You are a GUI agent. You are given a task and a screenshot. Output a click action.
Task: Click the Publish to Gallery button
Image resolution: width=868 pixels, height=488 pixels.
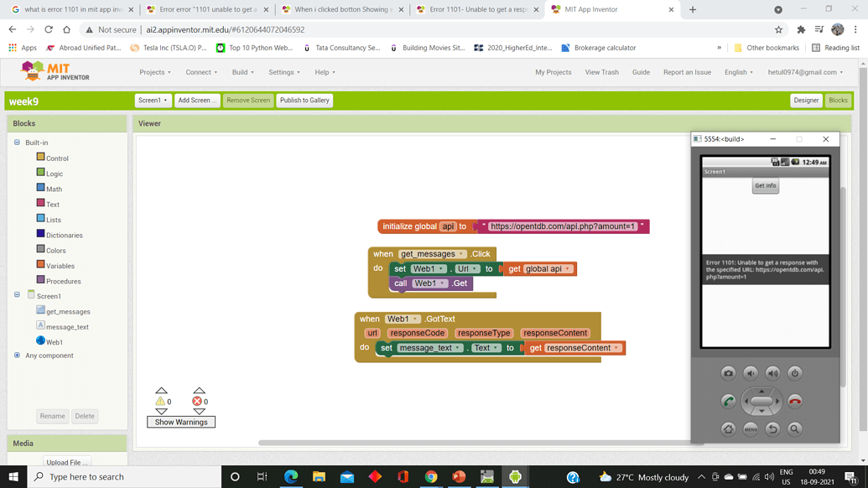(304, 101)
